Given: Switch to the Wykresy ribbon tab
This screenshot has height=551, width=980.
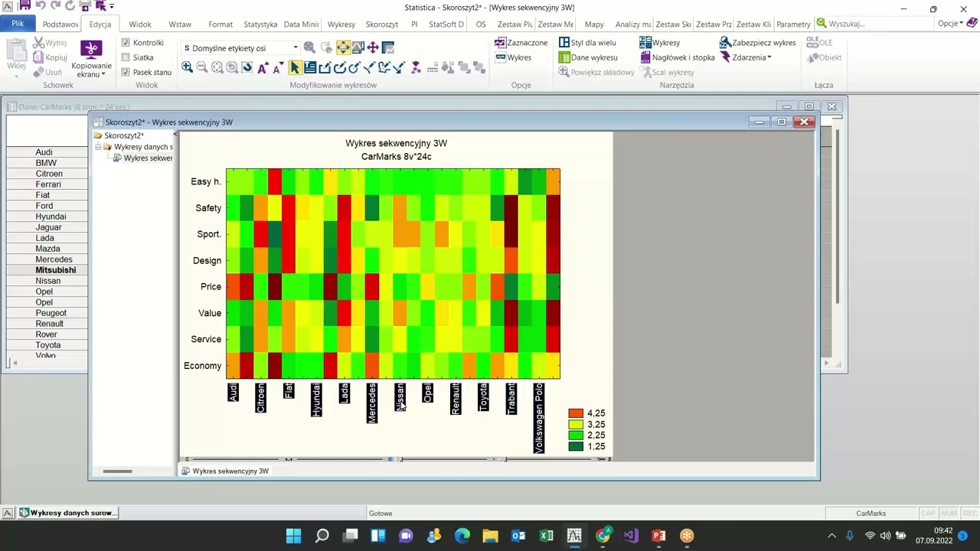Looking at the screenshot, I should coord(341,24).
